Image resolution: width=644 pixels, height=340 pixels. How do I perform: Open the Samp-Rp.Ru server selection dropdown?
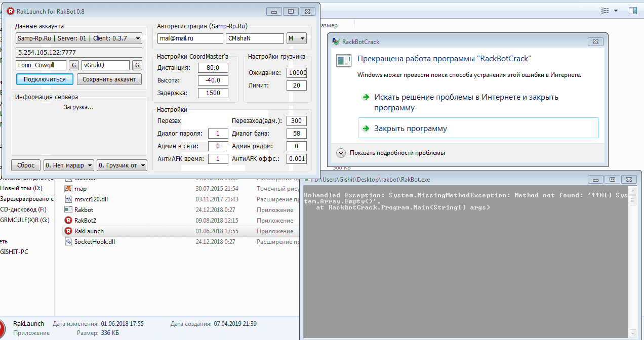[78, 38]
